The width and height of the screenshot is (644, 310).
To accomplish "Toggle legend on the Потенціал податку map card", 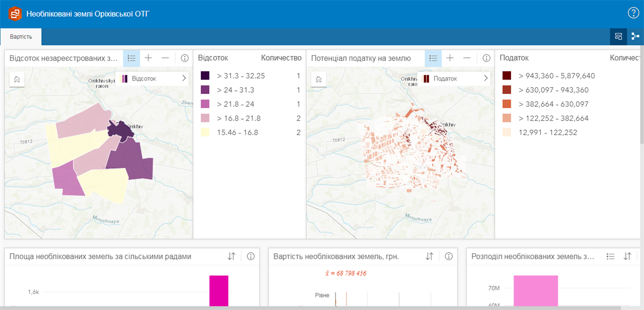I will point(433,58).
